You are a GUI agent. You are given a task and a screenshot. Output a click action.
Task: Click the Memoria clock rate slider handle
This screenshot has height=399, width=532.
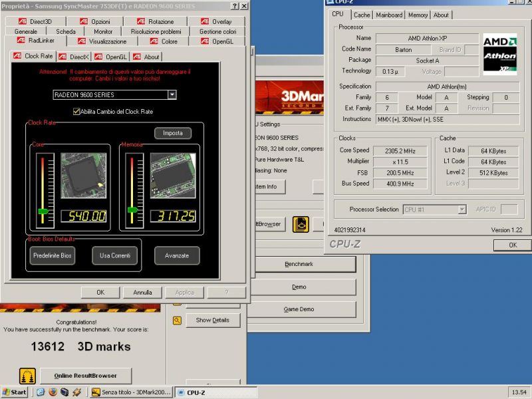pyautogui.click(x=132, y=210)
